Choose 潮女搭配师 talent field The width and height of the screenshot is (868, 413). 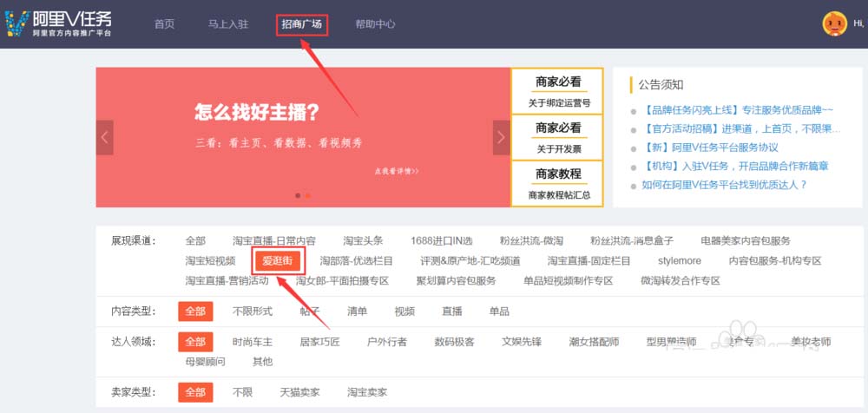coord(594,342)
